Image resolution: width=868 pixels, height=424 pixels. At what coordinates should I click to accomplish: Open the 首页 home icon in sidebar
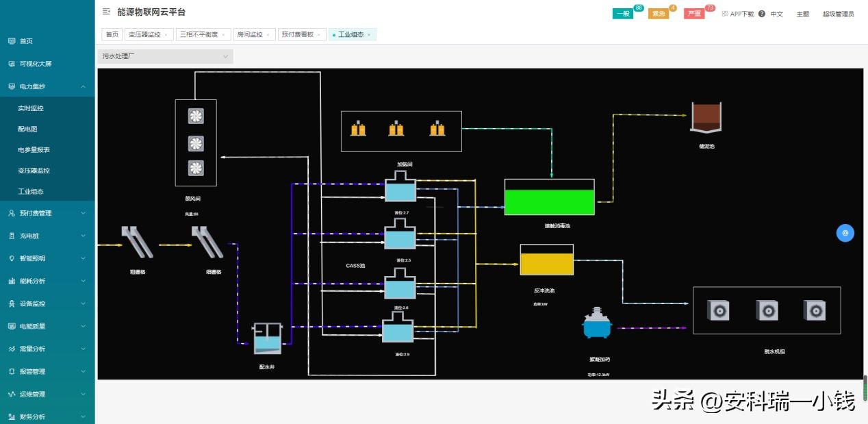[x=12, y=41]
